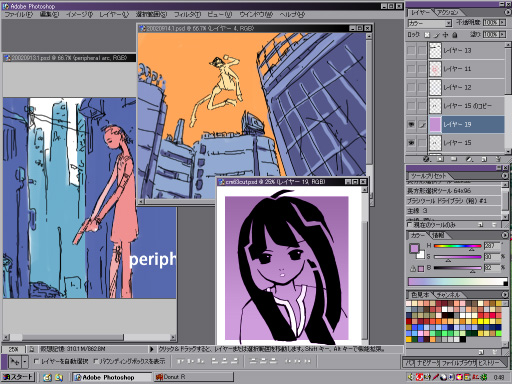This screenshot has height=384, width=512.
Task: Switch to the Info tab next to Color
Action: [438, 235]
